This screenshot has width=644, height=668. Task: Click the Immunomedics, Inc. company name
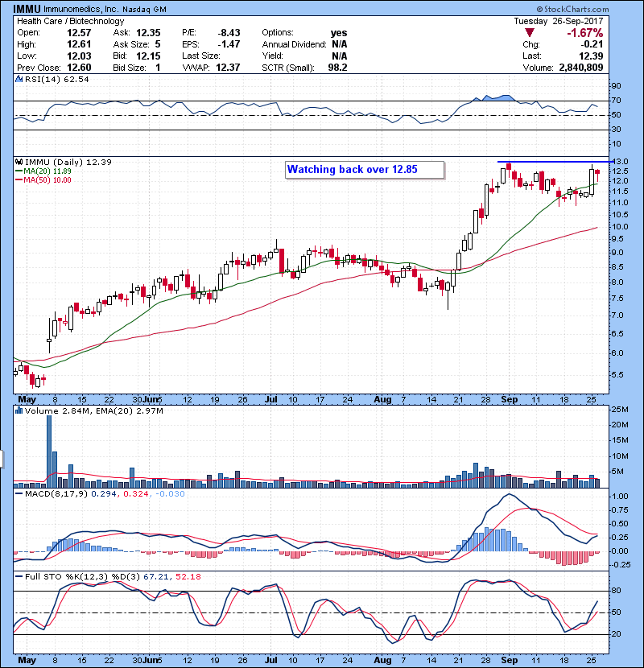click(x=81, y=9)
